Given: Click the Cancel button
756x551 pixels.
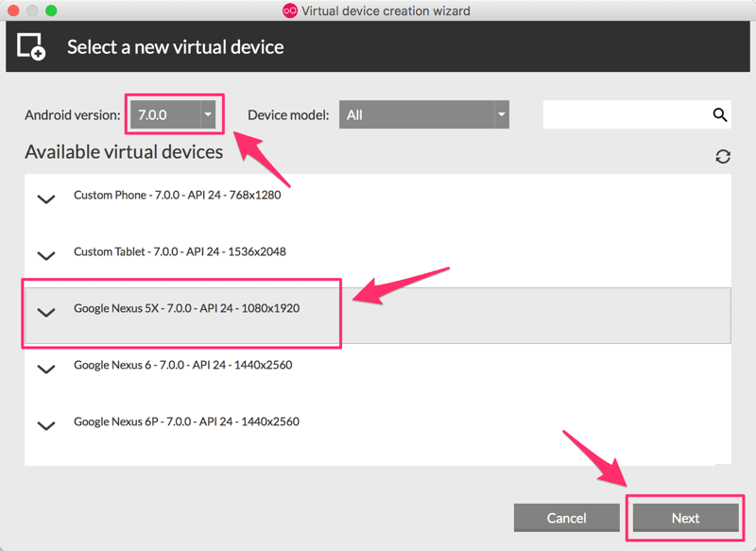Looking at the screenshot, I should click(x=566, y=518).
